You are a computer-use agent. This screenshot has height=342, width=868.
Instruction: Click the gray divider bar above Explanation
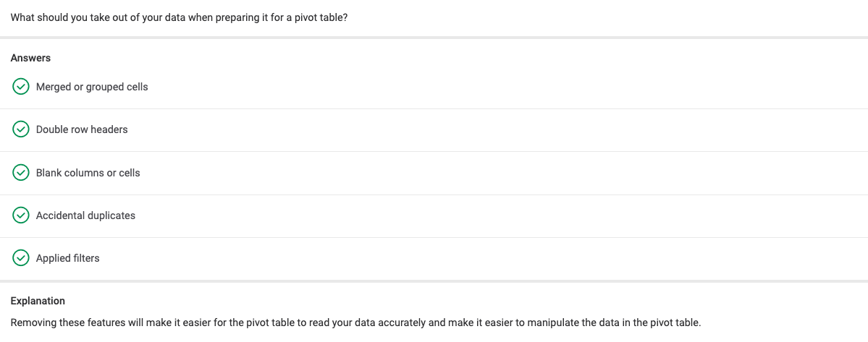click(x=434, y=281)
